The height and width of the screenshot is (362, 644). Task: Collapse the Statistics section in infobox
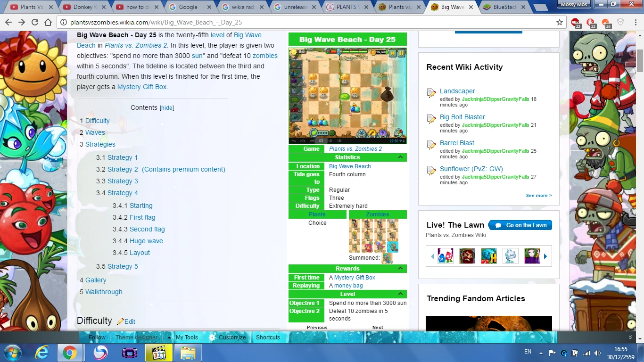400,157
